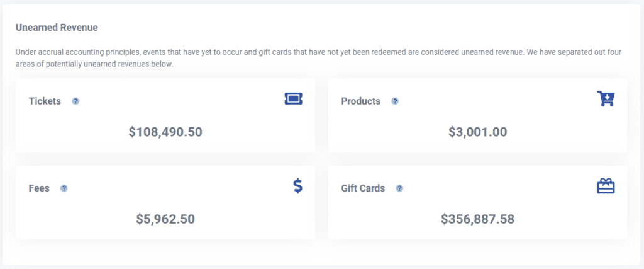The width and height of the screenshot is (644, 269).
Task: Click the dollar sign icon
Action: (297, 186)
